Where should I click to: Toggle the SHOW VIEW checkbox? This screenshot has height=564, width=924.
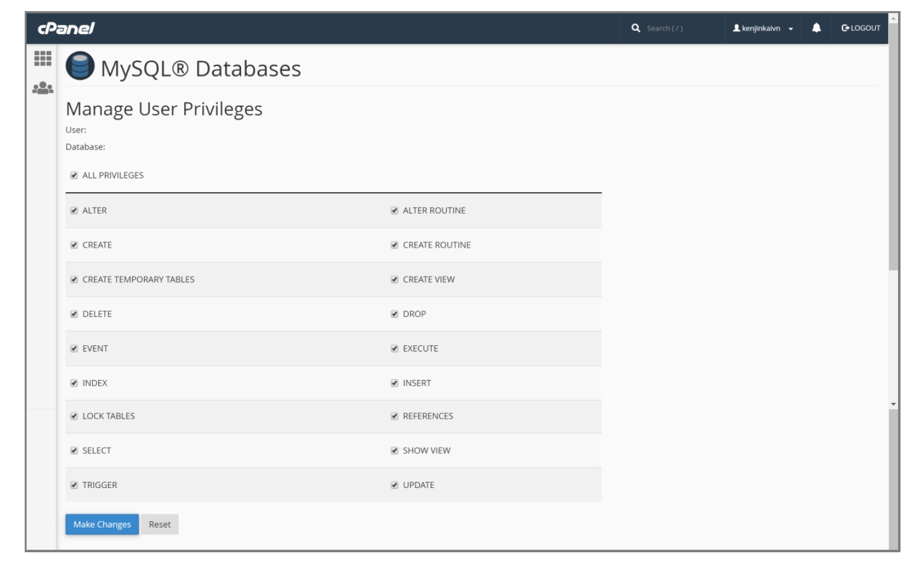[394, 451]
